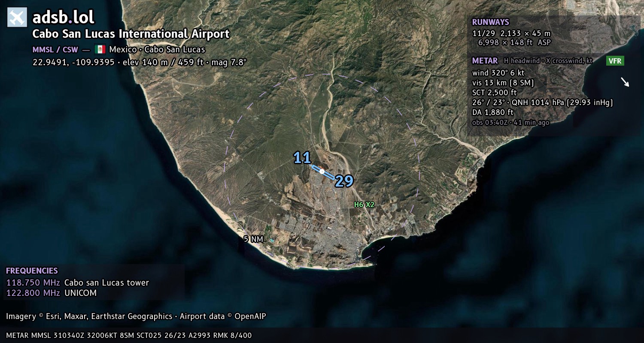Click the 6,998 × 148 ft ASP line
644x343 pixels.
[514, 42]
